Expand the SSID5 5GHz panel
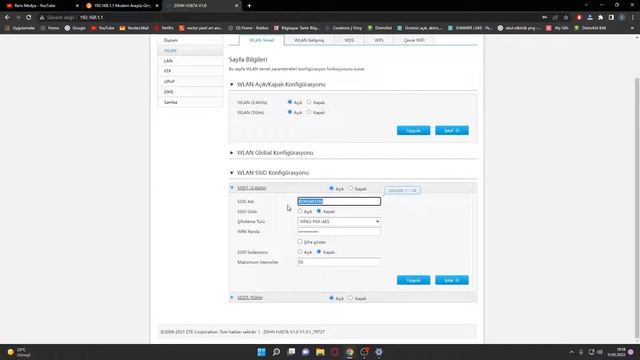 [250, 298]
